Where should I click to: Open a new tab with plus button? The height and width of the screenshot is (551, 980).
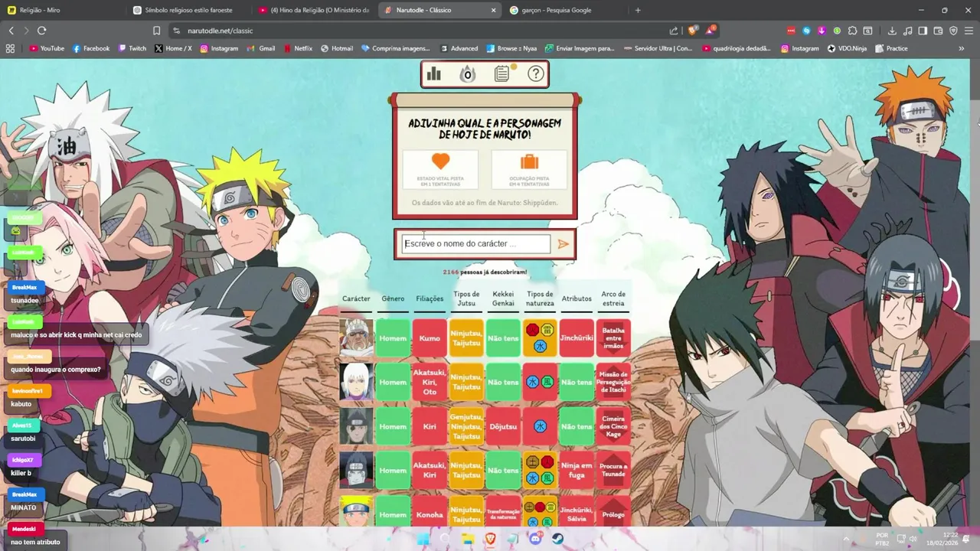click(x=638, y=10)
